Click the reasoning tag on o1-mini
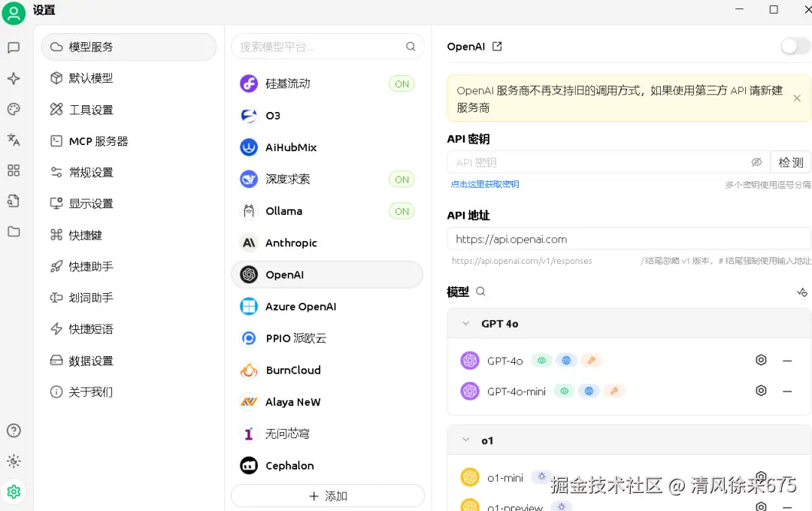This screenshot has width=812, height=511. (x=541, y=476)
